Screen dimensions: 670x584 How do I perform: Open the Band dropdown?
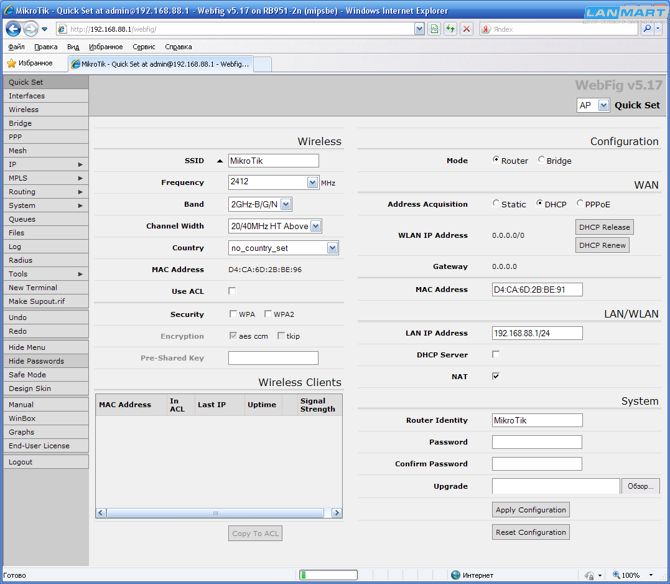[x=286, y=204]
